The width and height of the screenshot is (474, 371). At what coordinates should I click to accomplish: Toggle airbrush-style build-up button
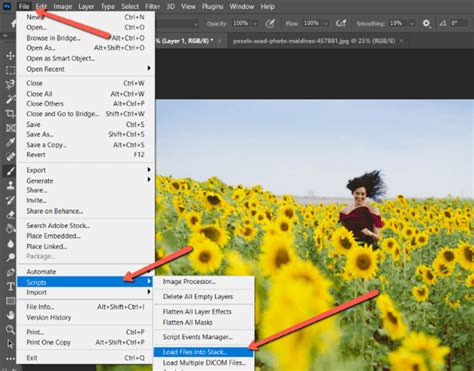point(341,23)
